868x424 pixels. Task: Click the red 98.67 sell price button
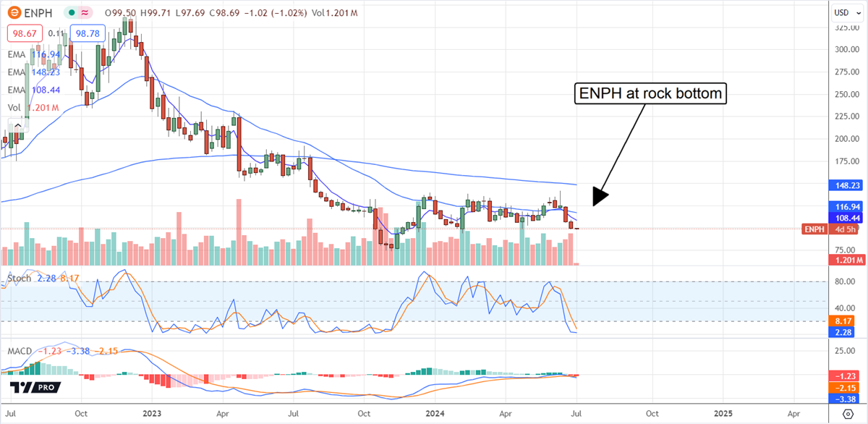25,33
